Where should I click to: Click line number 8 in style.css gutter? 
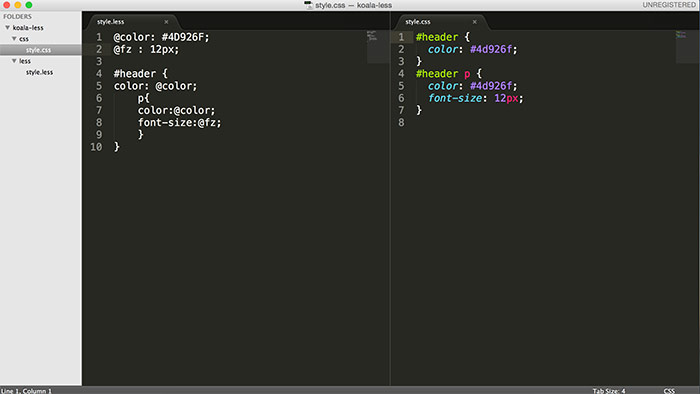point(401,122)
